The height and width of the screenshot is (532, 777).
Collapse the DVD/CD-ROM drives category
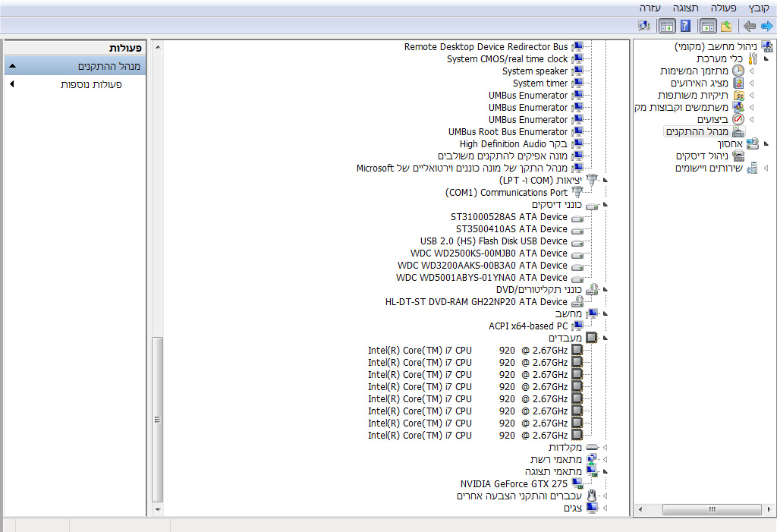tap(605, 290)
